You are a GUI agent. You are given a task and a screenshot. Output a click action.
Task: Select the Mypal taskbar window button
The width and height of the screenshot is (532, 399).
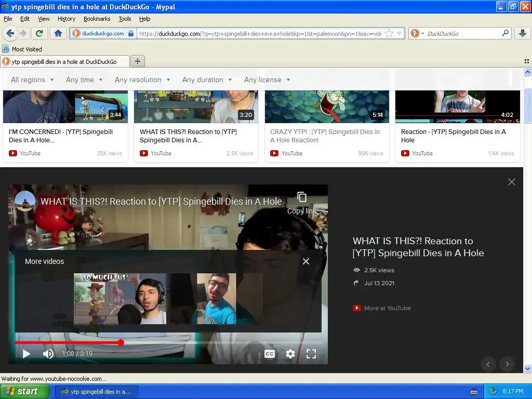pos(96,392)
